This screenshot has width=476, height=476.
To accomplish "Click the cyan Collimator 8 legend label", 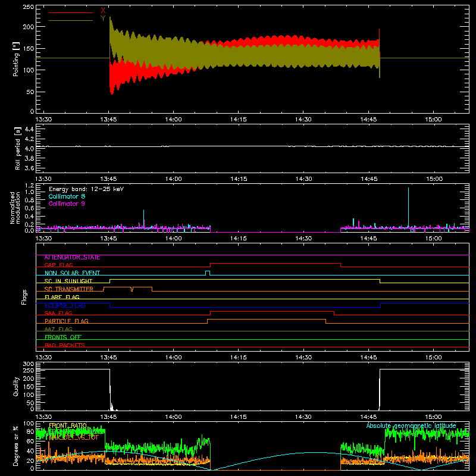I will 67,196.
